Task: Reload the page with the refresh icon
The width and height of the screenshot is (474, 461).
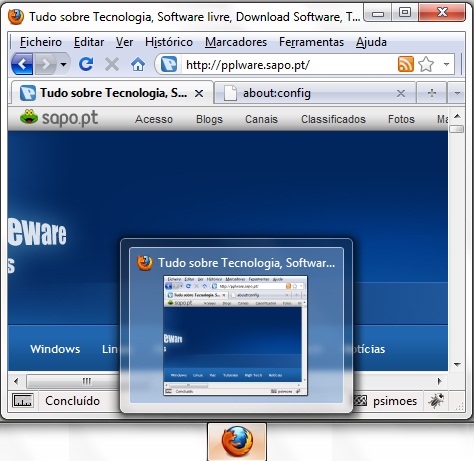Action: (x=86, y=64)
